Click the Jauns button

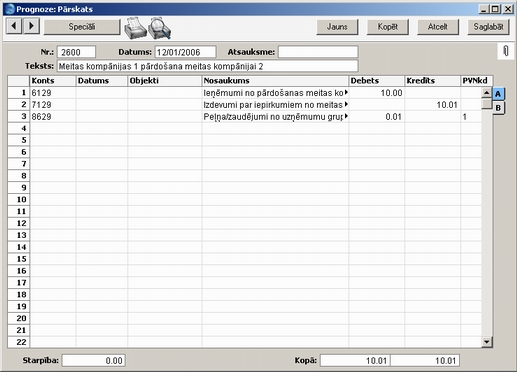(x=337, y=27)
